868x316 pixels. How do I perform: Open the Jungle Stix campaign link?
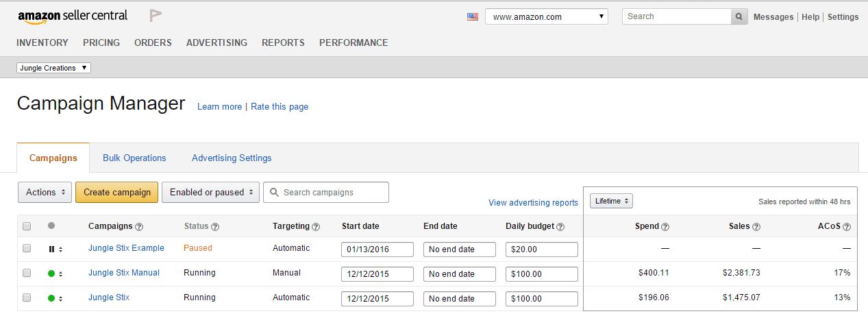[x=109, y=297]
